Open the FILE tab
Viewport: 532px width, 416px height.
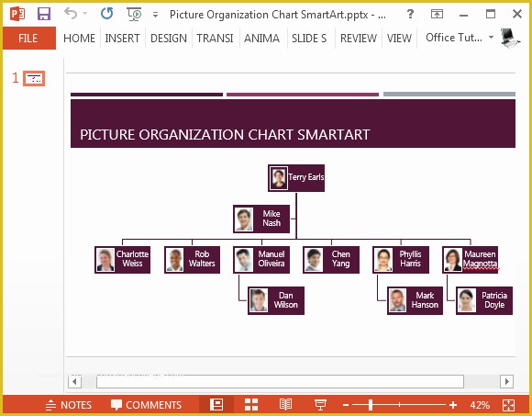point(28,38)
